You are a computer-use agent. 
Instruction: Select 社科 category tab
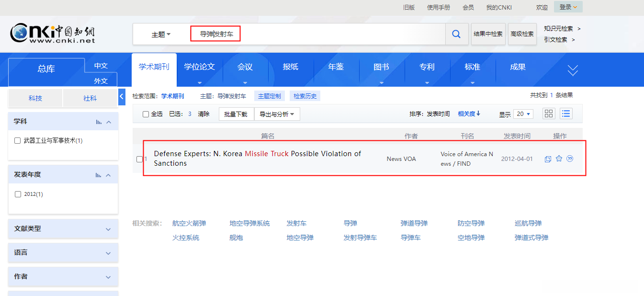pos(90,98)
